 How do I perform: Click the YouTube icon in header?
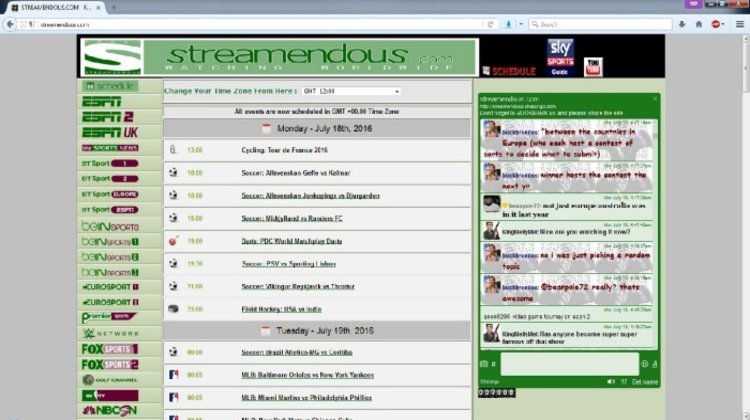(x=593, y=66)
